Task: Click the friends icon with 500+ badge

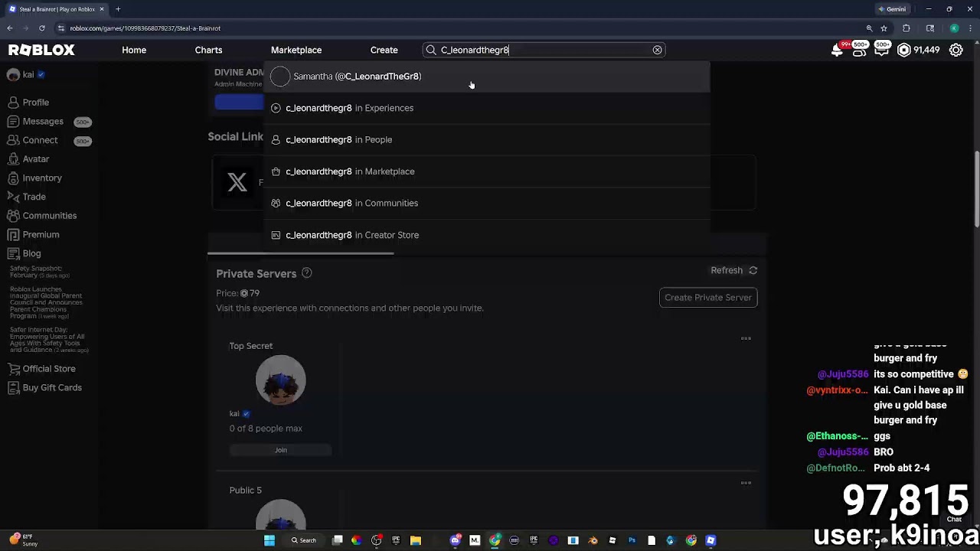Action: coord(860,51)
